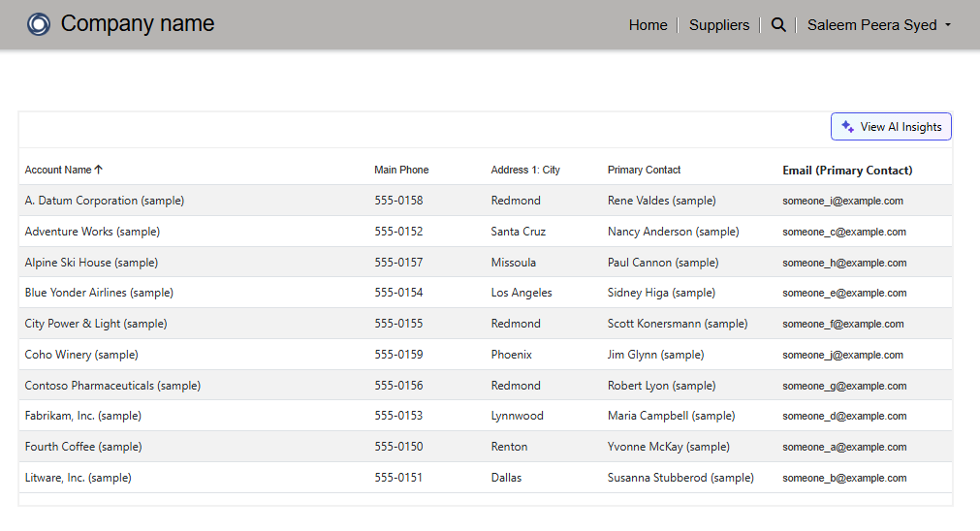Select A. Datum Corporation (sample) row
The height and width of the screenshot is (531, 980).
[486, 201]
